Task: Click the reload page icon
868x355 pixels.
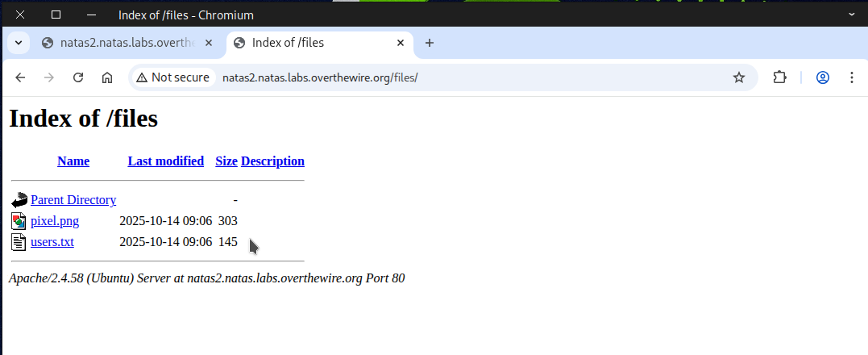Action: tap(78, 77)
